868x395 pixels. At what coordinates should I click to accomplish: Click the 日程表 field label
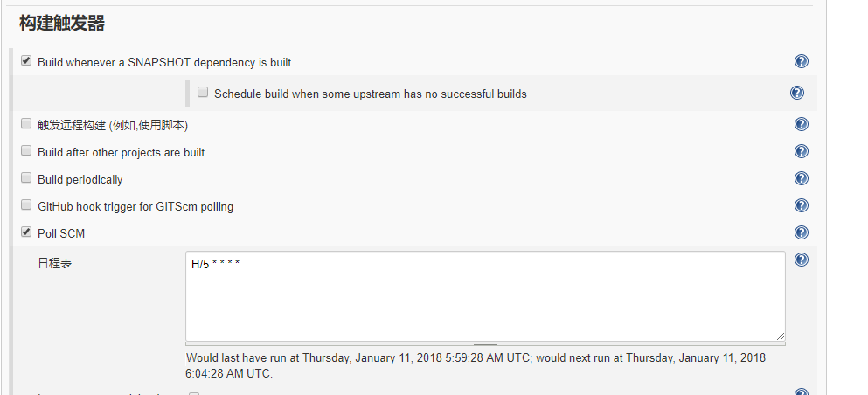[54, 263]
